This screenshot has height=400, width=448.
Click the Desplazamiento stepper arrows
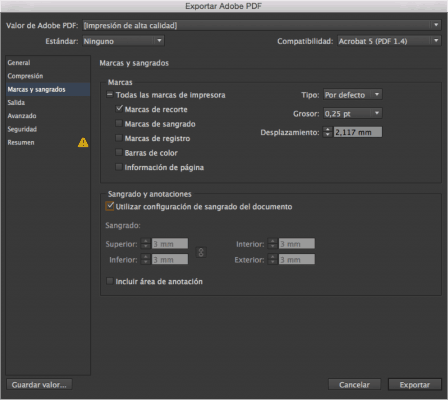tap(328, 132)
